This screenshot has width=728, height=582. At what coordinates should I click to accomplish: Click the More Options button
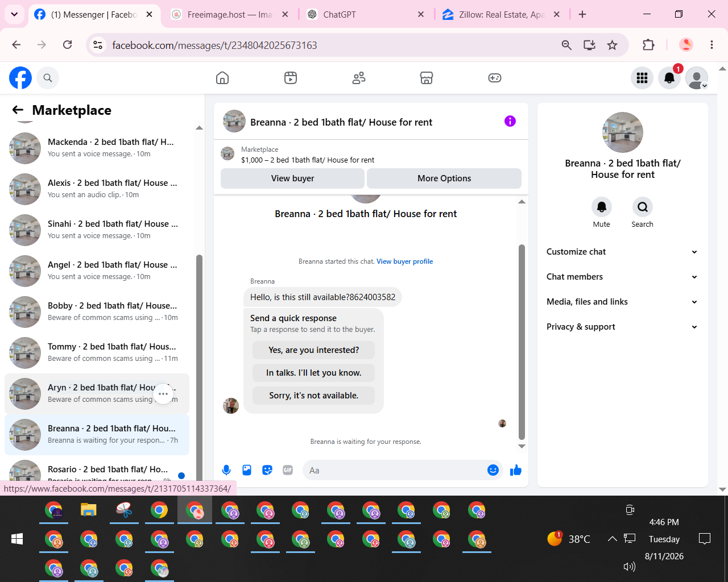(x=444, y=178)
